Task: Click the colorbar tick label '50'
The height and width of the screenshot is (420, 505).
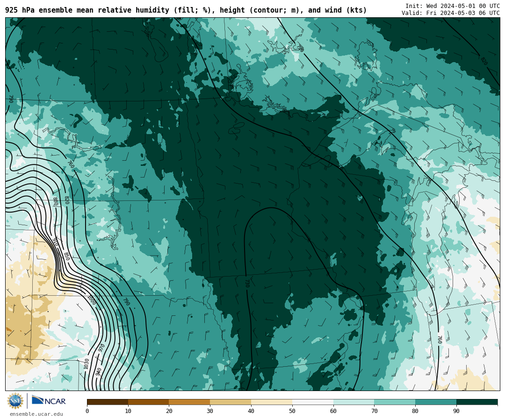Action: (292, 411)
